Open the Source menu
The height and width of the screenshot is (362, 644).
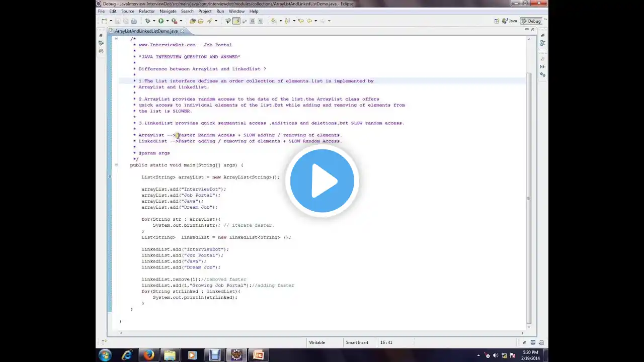click(128, 11)
